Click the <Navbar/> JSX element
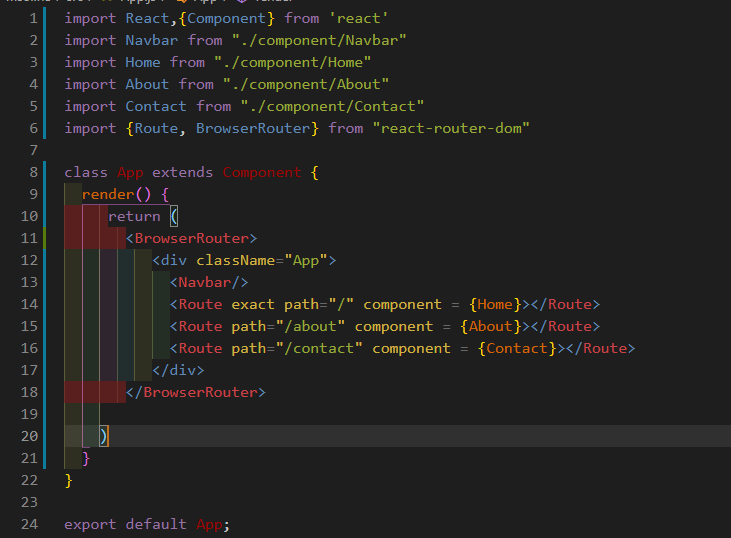This screenshot has width=731, height=538. (x=209, y=282)
